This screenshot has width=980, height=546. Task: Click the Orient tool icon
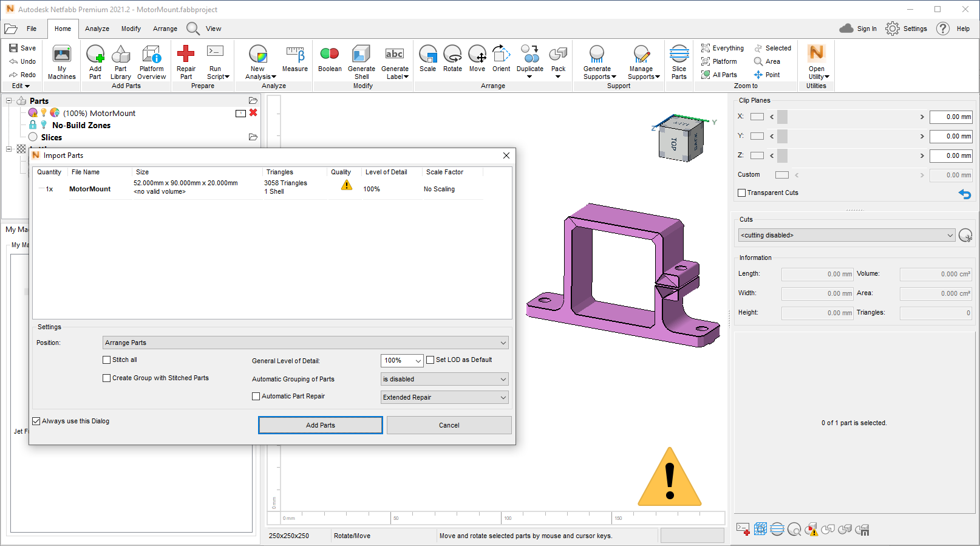point(501,54)
